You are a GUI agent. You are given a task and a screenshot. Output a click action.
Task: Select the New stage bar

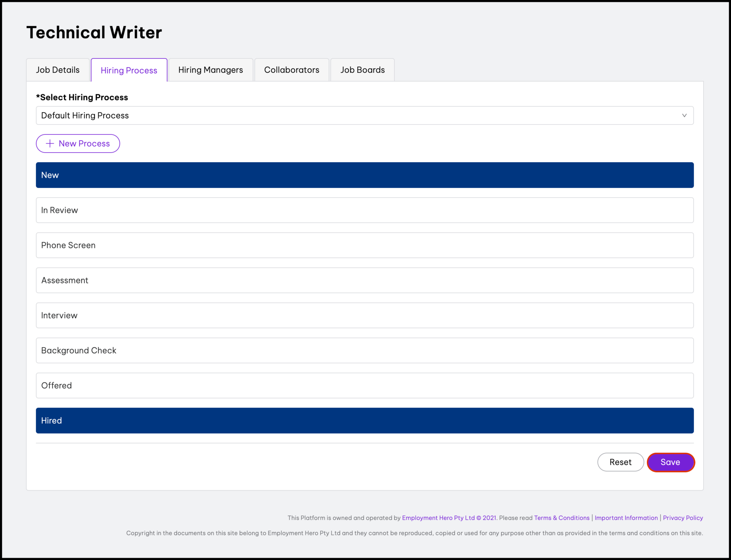tap(365, 175)
